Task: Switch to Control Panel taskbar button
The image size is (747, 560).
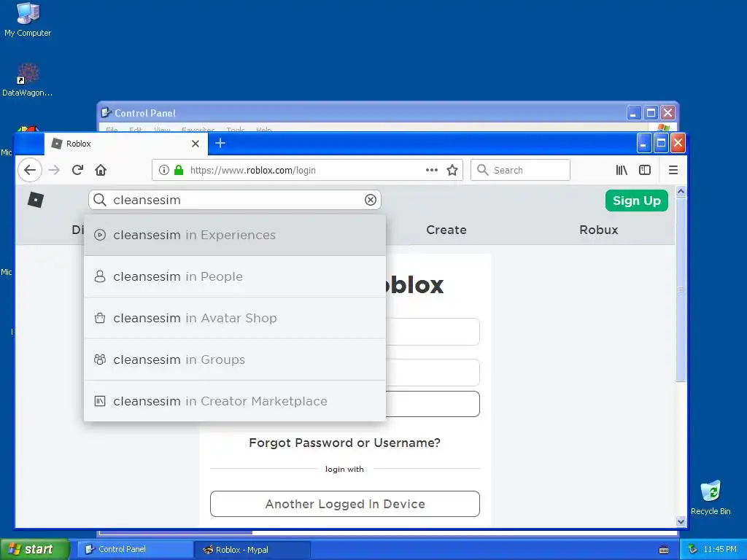Action: 135,549
